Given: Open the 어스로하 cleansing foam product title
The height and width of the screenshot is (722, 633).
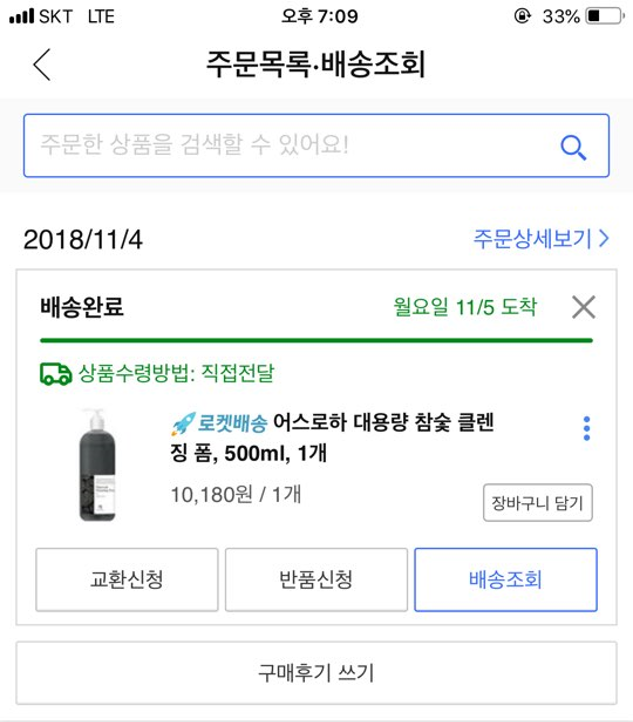Looking at the screenshot, I should 331,437.
